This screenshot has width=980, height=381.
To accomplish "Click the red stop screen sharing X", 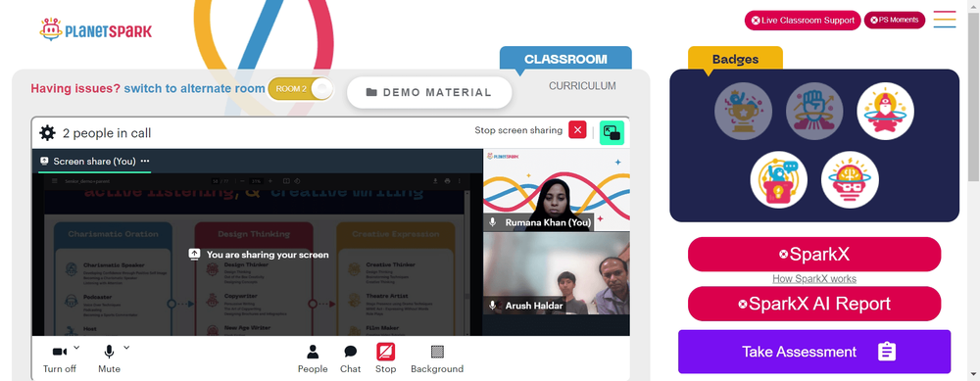I will tap(577, 130).
